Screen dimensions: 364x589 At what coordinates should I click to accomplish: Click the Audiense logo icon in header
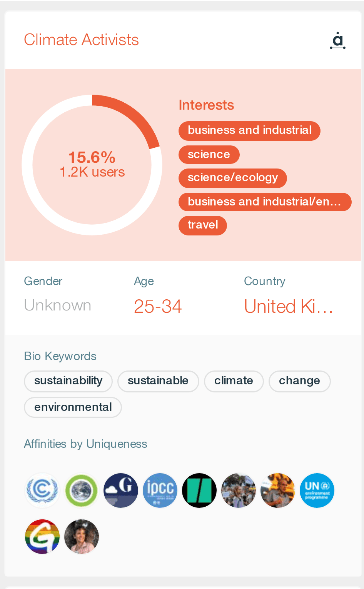pyautogui.click(x=337, y=40)
